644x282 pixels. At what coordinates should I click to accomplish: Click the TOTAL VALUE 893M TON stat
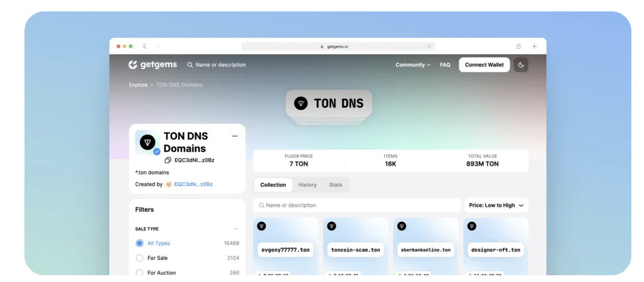[482, 160]
